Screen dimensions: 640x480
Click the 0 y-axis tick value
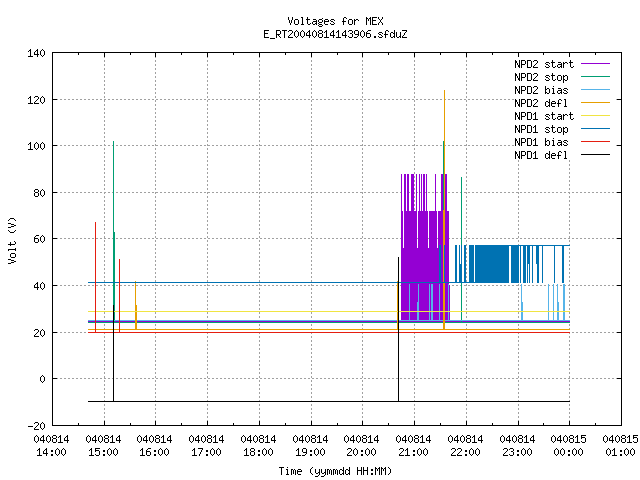42,379
